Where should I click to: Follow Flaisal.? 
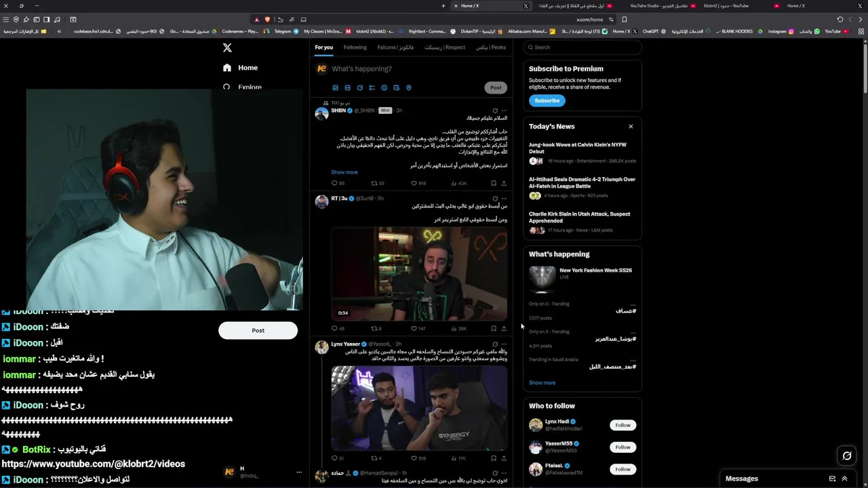[623, 469]
